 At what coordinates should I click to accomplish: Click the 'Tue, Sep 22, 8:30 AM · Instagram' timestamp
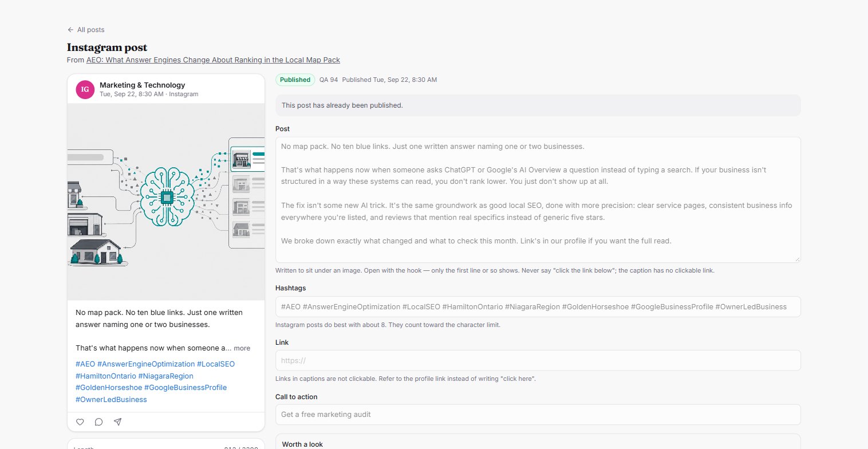click(x=149, y=94)
